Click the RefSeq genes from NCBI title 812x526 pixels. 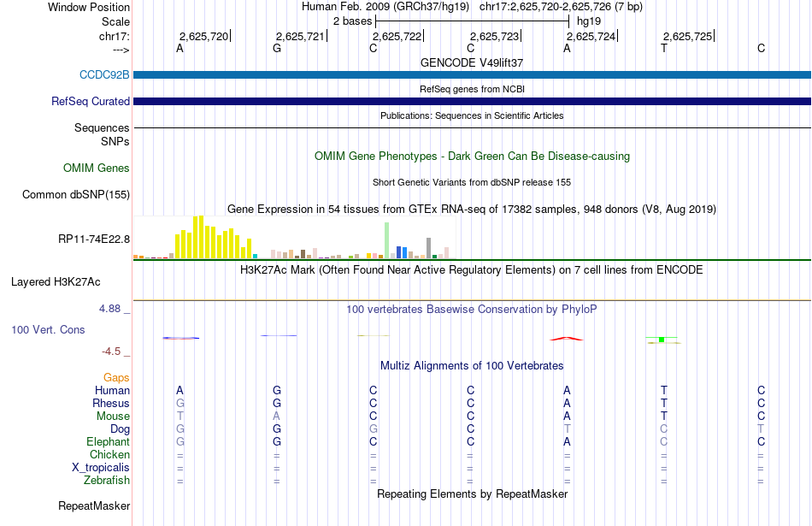click(x=472, y=89)
